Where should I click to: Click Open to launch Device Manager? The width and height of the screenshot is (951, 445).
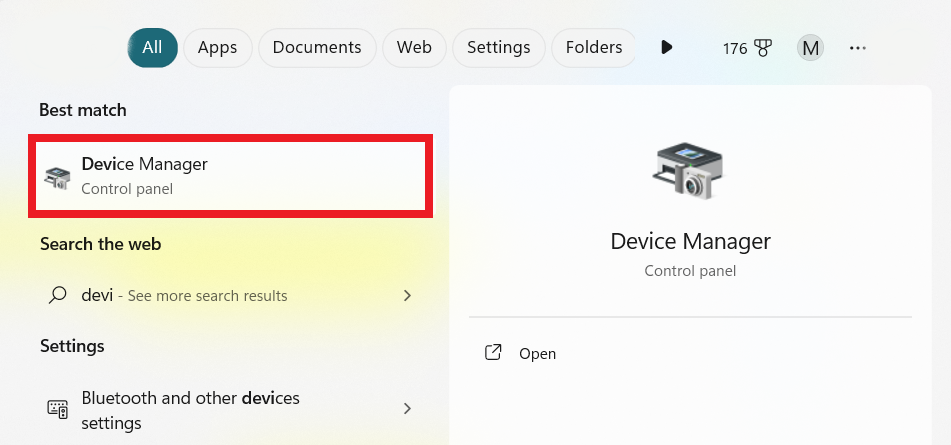(537, 353)
